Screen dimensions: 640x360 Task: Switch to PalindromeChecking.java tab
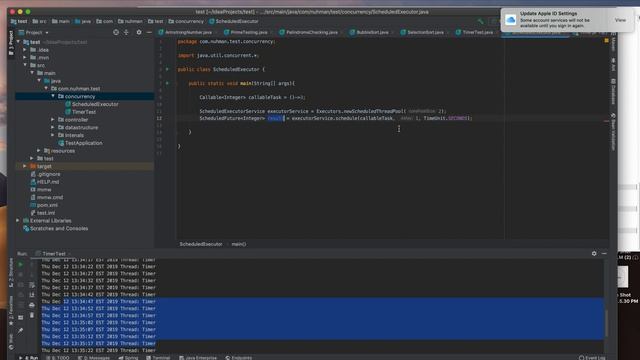pos(311,32)
